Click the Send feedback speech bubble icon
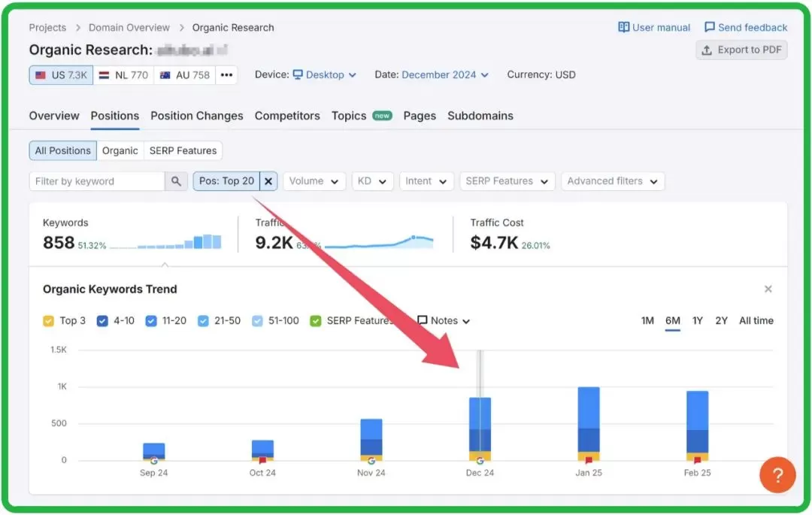 pyautogui.click(x=710, y=27)
